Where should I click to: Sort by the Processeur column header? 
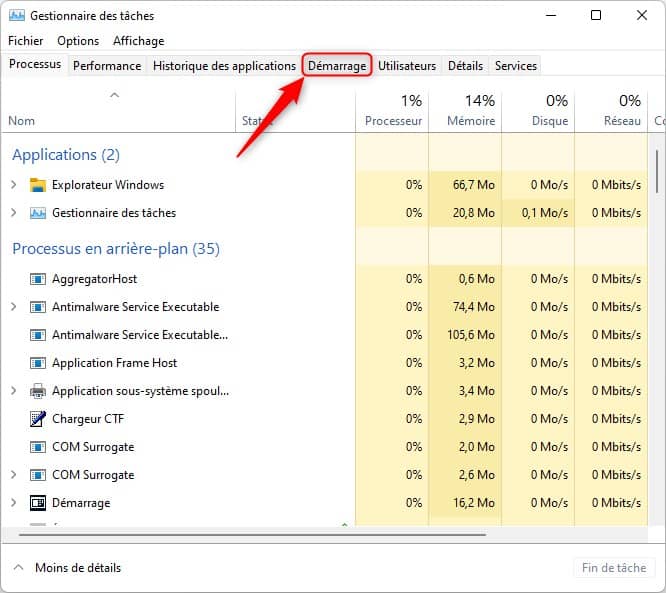click(x=392, y=111)
